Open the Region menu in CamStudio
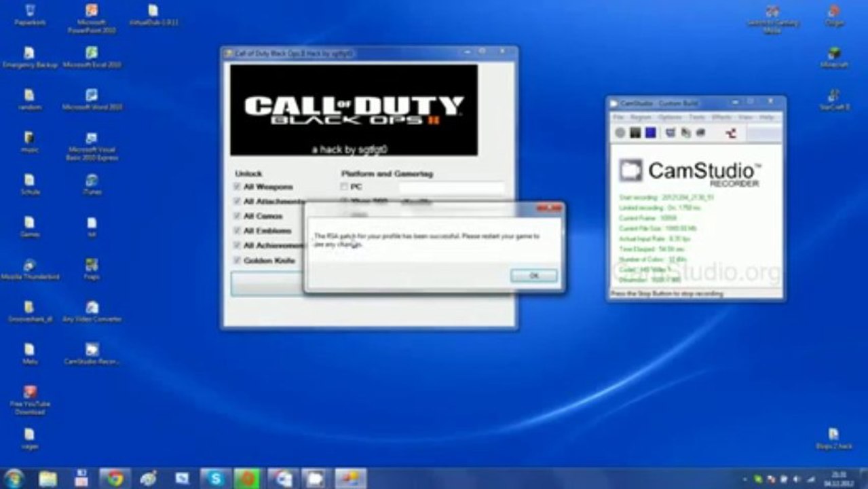The image size is (868, 489). (x=641, y=117)
